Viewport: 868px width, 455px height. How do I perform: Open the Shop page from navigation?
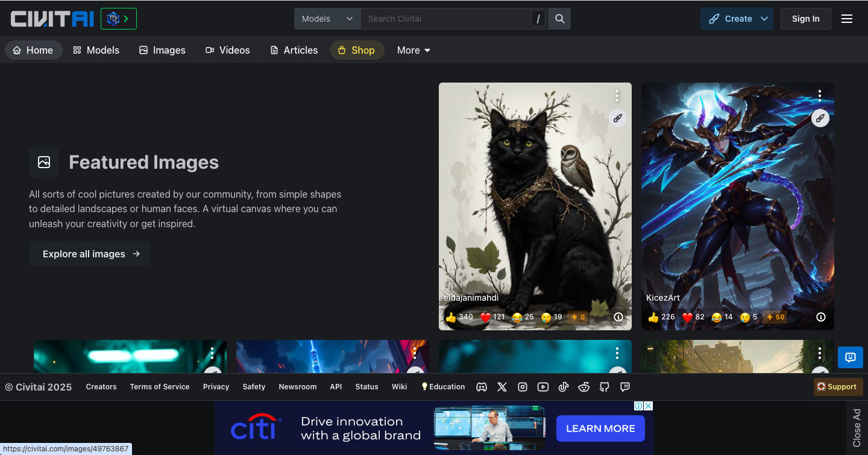click(357, 50)
